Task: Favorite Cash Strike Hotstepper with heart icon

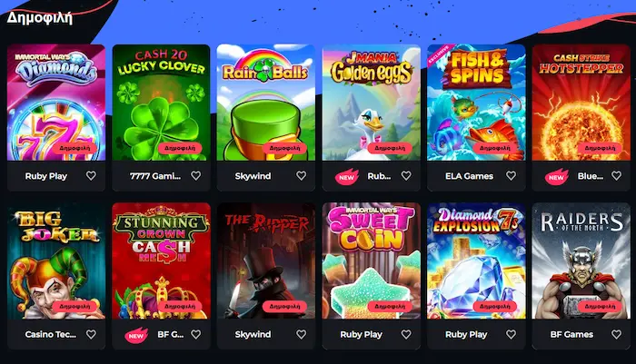Action: (616, 175)
